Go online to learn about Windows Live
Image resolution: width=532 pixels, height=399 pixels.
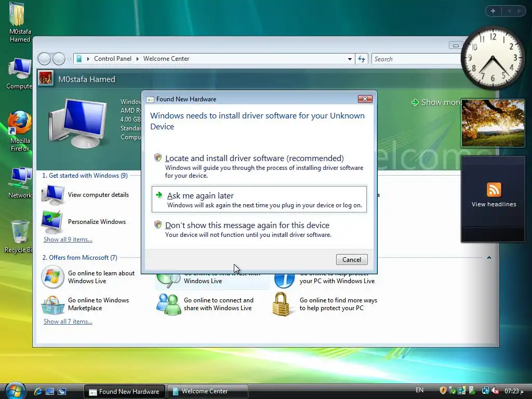(x=88, y=277)
